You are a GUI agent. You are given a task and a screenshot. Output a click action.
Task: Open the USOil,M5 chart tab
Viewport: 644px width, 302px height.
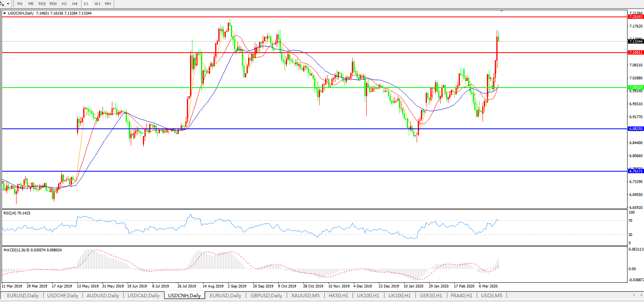click(x=491, y=296)
